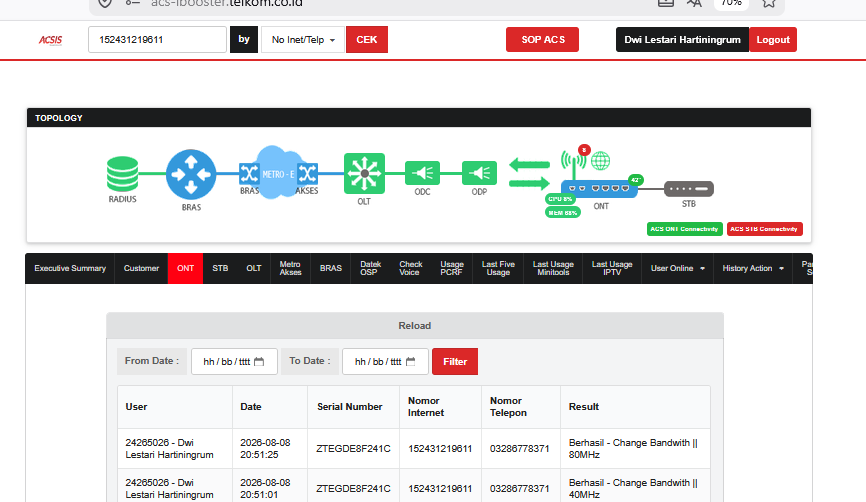Click the browser address bar URL

click(227, 3)
